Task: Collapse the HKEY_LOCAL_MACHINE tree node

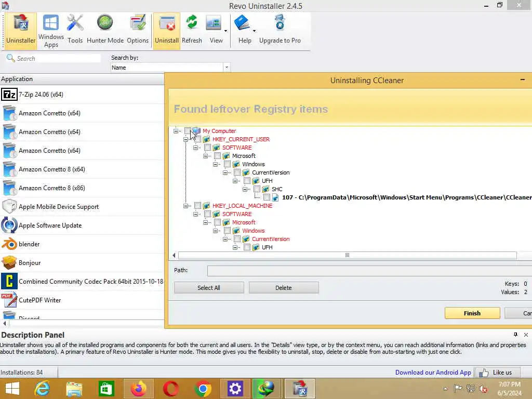Action: click(x=185, y=206)
